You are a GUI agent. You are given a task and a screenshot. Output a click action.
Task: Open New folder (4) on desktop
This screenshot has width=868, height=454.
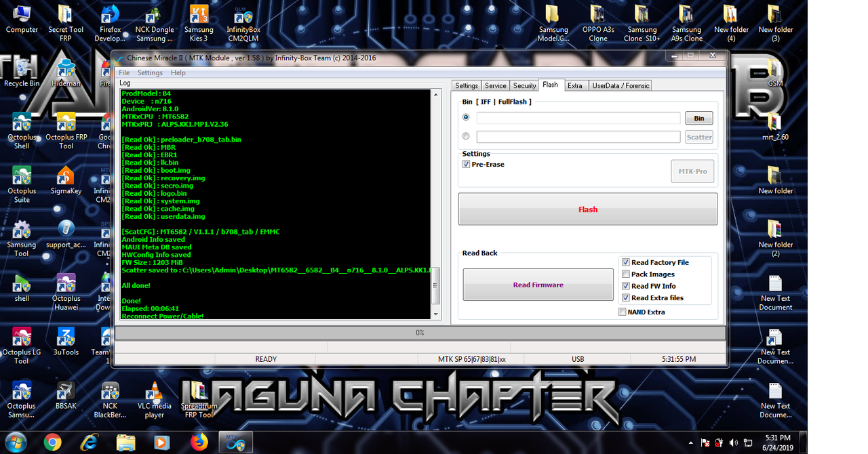coord(730,24)
